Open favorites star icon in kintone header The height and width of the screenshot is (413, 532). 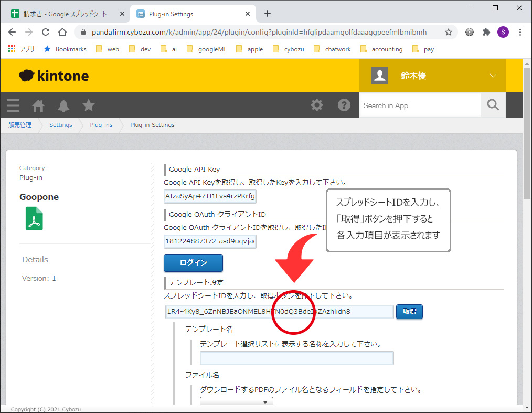point(89,105)
